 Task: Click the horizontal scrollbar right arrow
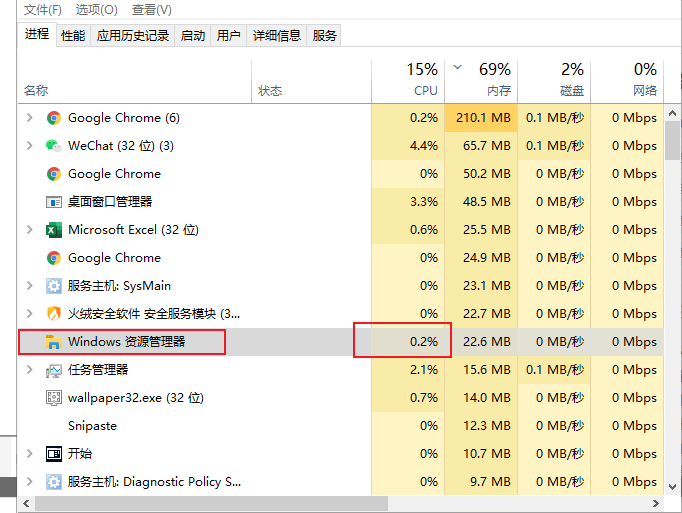coord(656,504)
